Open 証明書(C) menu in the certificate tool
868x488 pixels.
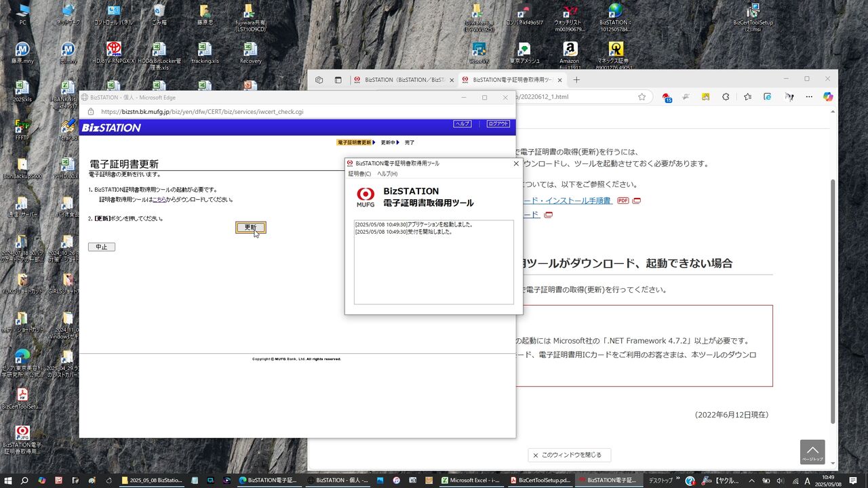[x=360, y=174]
